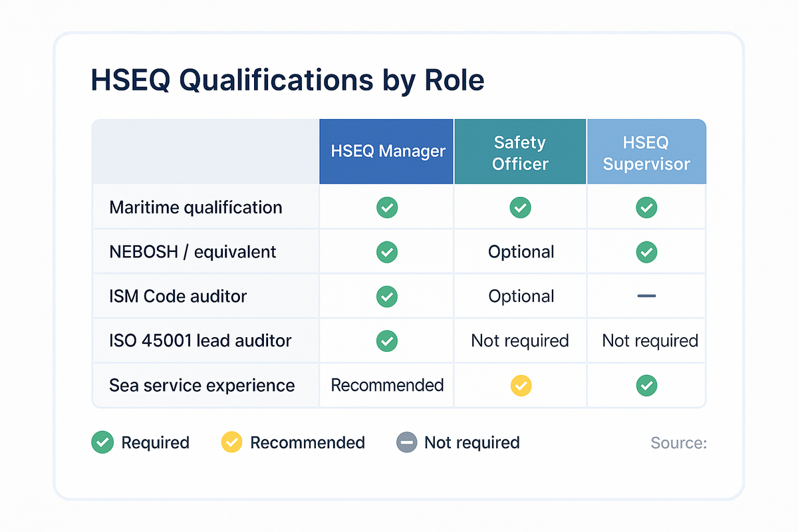The image size is (798, 532).
Task: Toggle the Maritime qualification check under Safety Officer
Action: [x=520, y=207]
